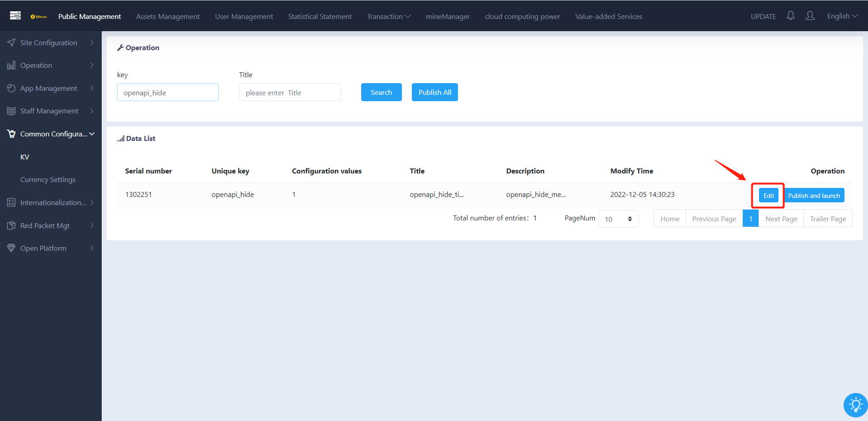Toggle the hamburger menu icon

pos(15,16)
